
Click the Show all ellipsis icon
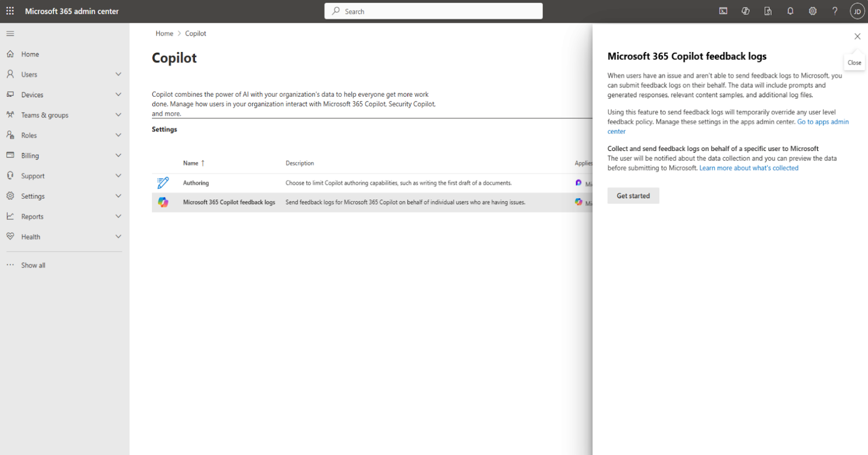point(10,265)
